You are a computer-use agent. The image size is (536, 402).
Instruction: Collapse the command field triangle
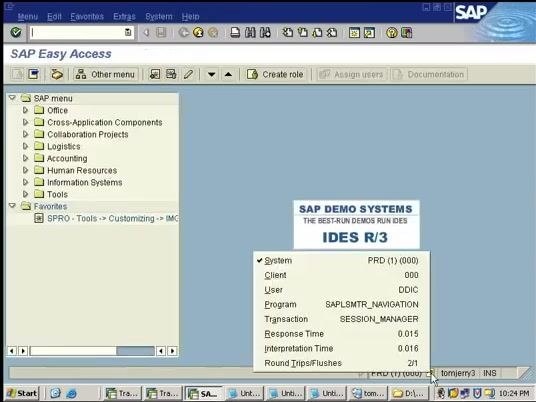click(146, 32)
